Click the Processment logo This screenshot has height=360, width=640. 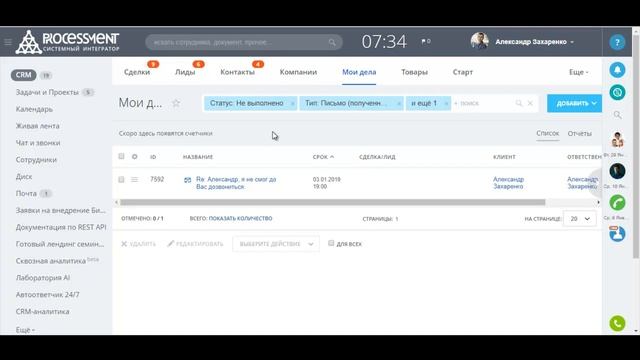pyautogui.click(x=68, y=42)
